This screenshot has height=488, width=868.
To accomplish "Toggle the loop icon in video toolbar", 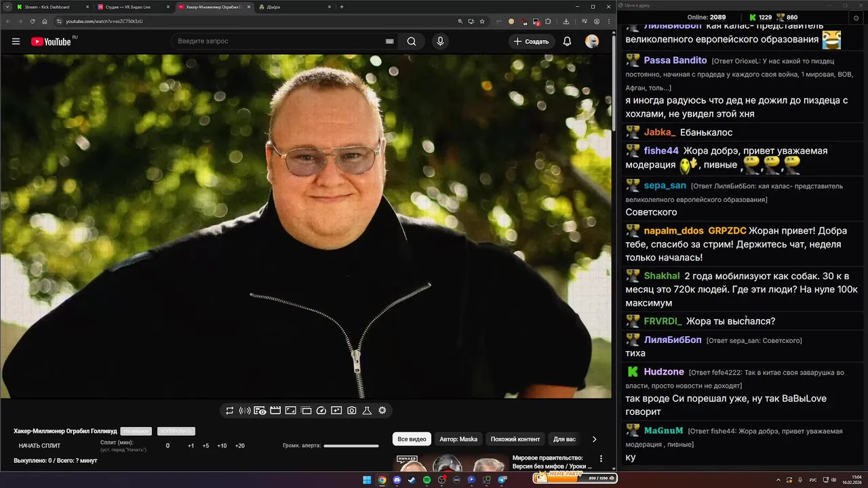I will [x=230, y=410].
